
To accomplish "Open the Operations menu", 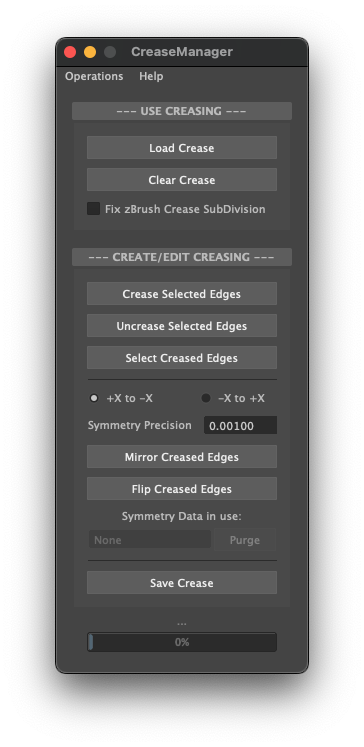I will (94, 76).
